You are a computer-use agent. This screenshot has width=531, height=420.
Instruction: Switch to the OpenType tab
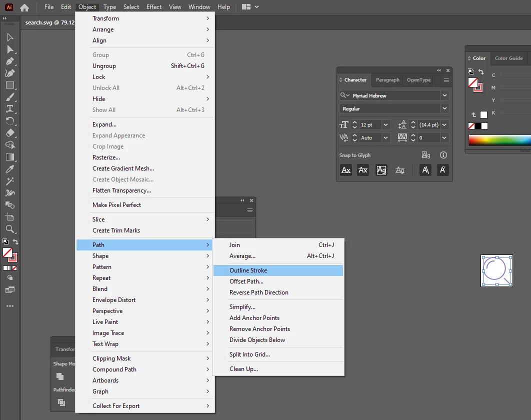(418, 80)
